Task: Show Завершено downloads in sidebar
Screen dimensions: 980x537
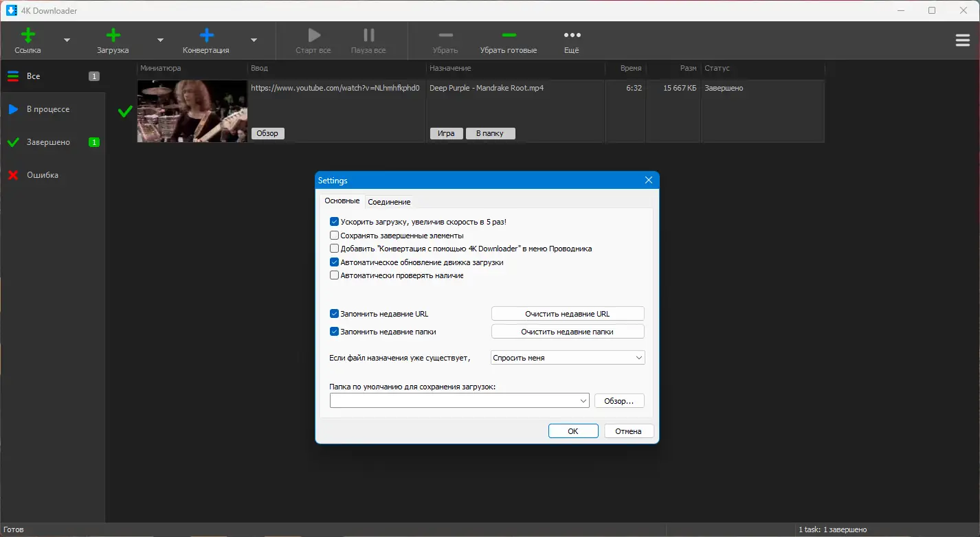Action: click(52, 142)
